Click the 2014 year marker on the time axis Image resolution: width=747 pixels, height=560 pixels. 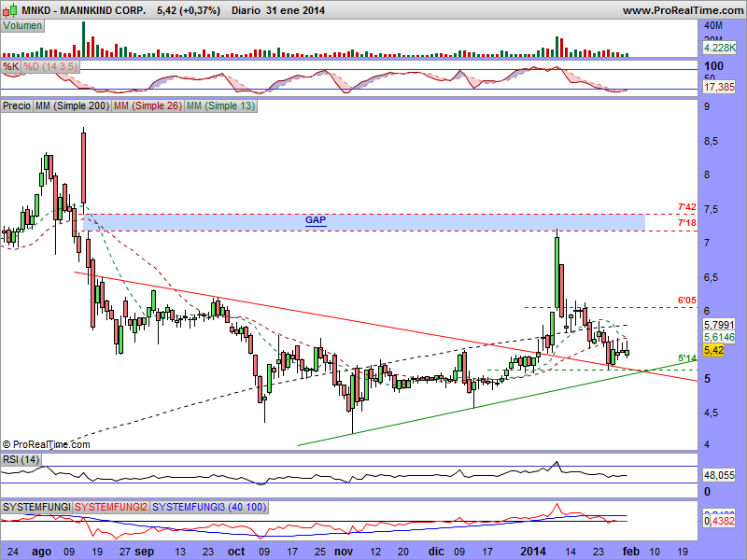pos(533,552)
